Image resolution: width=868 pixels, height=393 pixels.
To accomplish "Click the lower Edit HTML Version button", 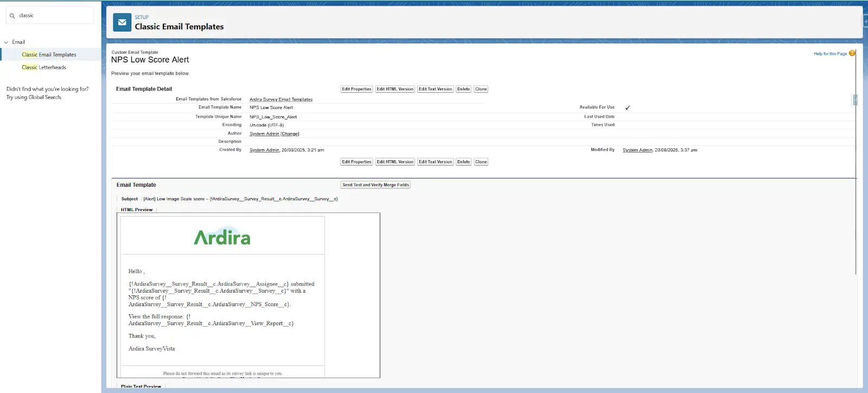I will point(395,162).
